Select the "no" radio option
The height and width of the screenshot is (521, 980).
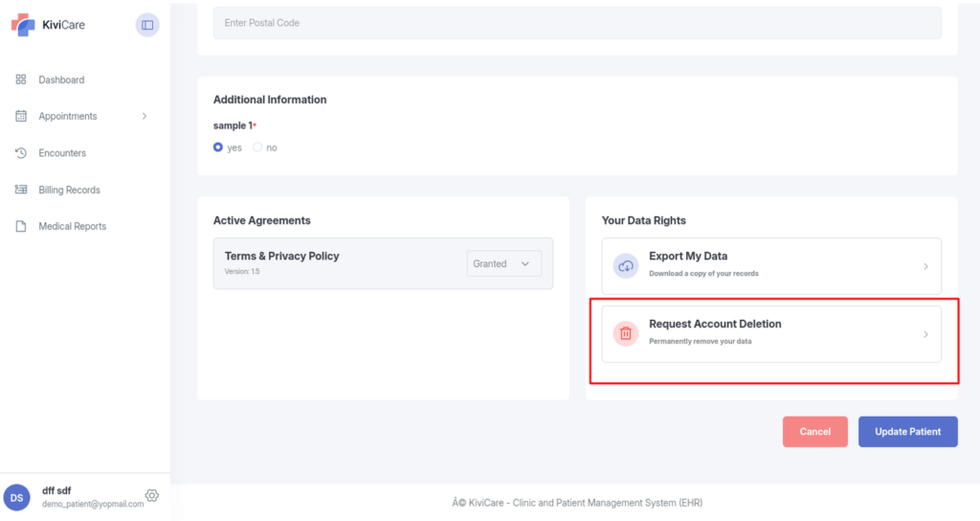[257, 147]
